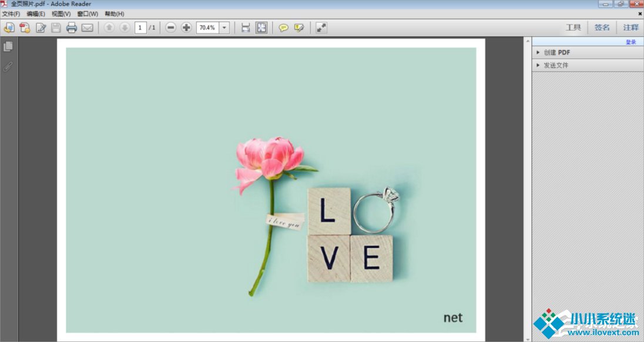Click the Adobe Reader title bar icon
Viewport: 644px width, 342px height.
[x=4, y=4]
